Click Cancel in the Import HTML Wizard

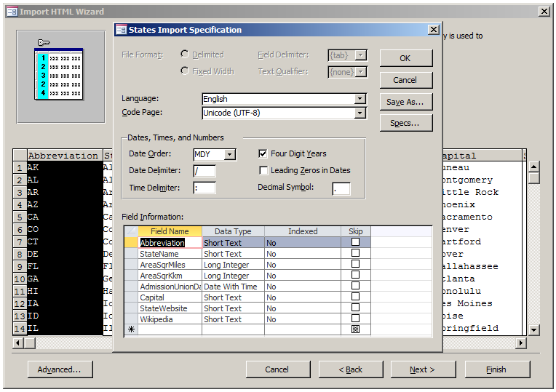coord(278,369)
